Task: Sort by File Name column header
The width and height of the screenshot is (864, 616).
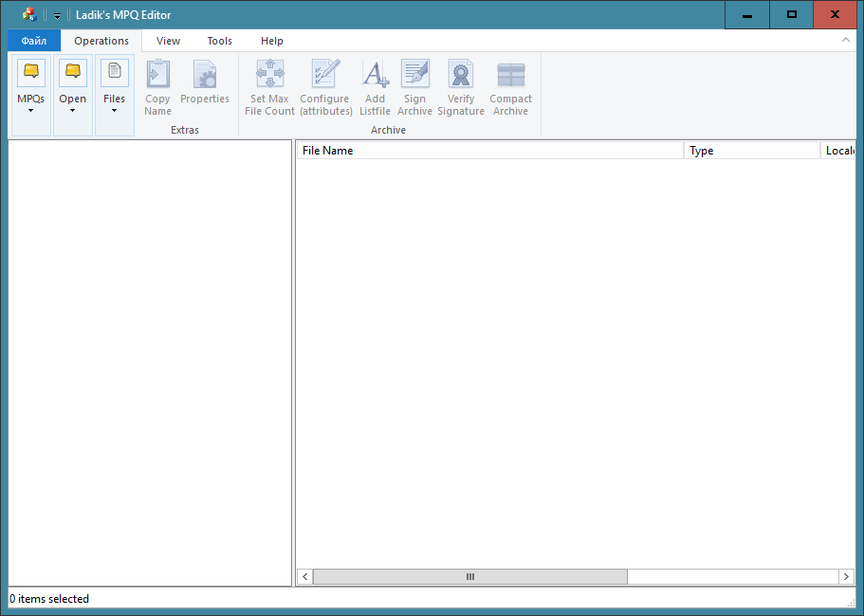Action: click(488, 151)
